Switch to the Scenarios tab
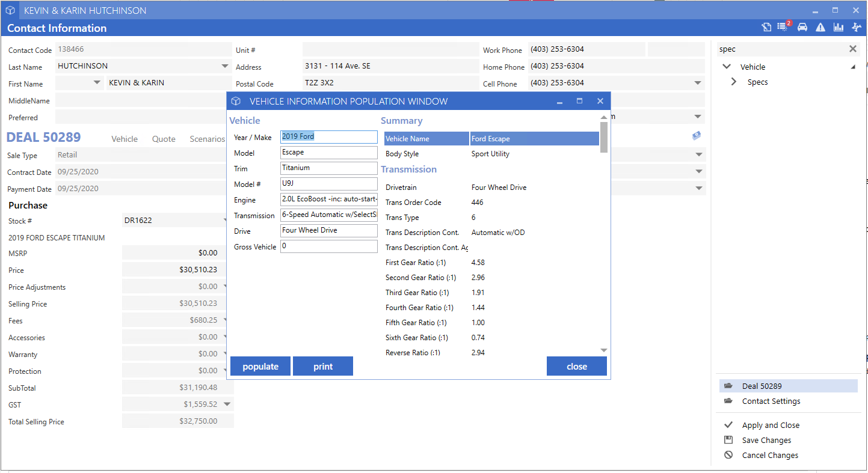868x473 pixels. pos(207,139)
